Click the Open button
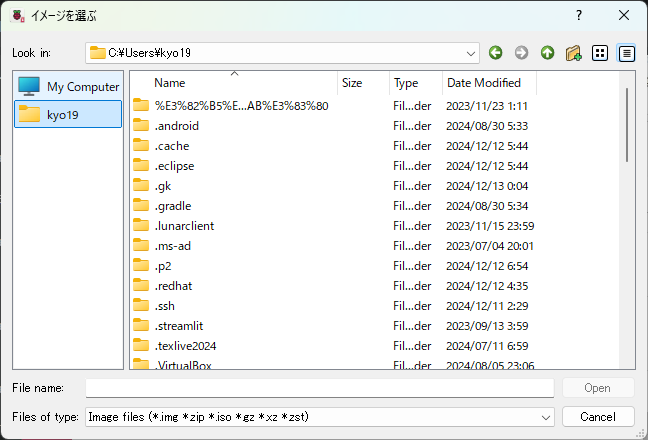The height and width of the screenshot is (440, 648). pos(598,388)
